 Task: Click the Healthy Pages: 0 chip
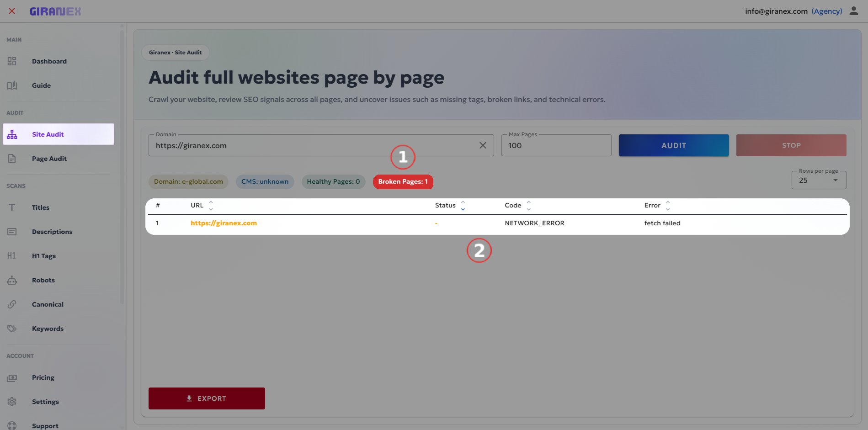[333, 182]
